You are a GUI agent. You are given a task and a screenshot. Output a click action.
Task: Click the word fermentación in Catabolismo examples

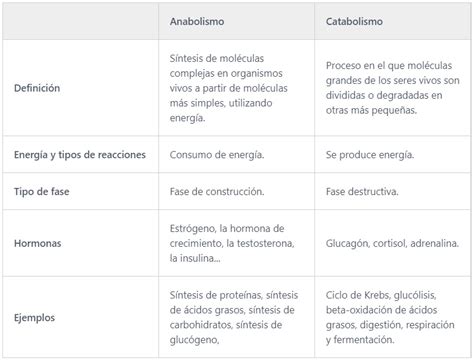point(364,340)
